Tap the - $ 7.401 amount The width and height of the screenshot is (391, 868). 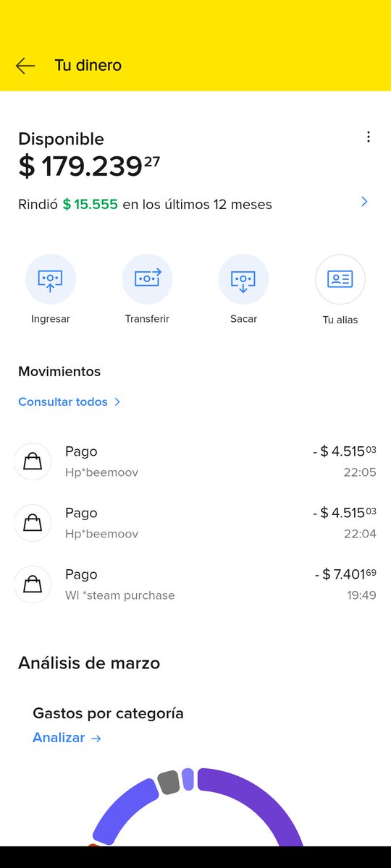[x=345, y=574]
